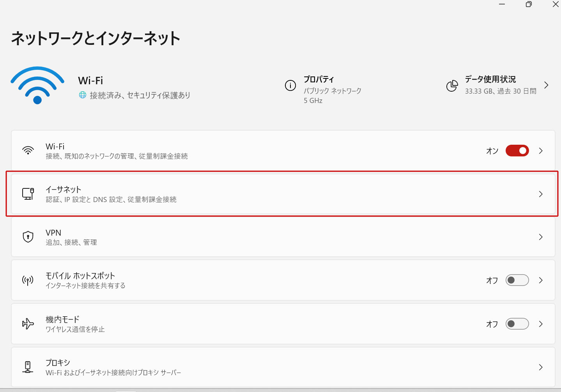
Task: Click the data usage pie chart icon
Action: [452, 86]
